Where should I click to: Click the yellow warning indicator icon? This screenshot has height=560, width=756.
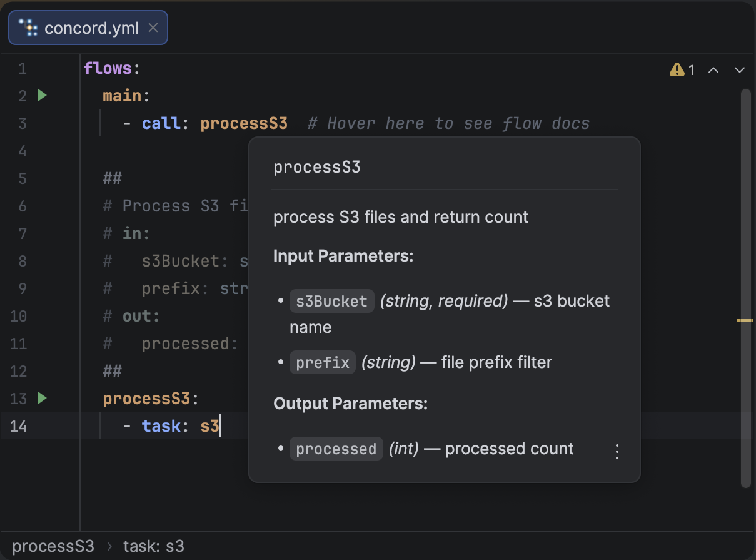677,69
